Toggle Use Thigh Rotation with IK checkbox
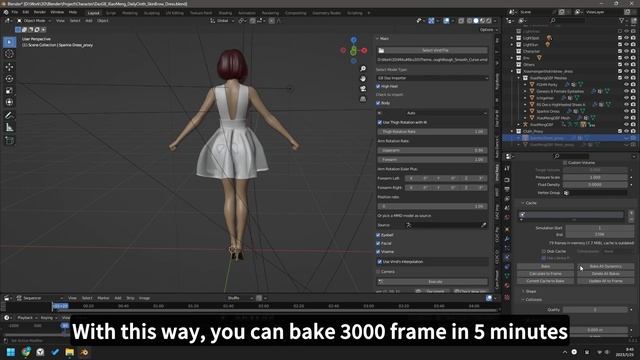The height and width of the screenshot is (360, 640). point(380,122)
